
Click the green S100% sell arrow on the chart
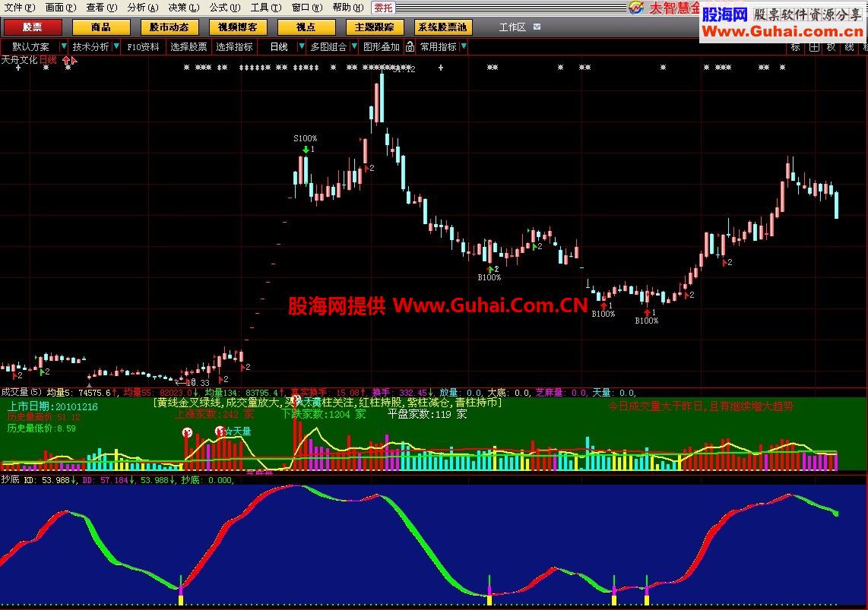305,150
